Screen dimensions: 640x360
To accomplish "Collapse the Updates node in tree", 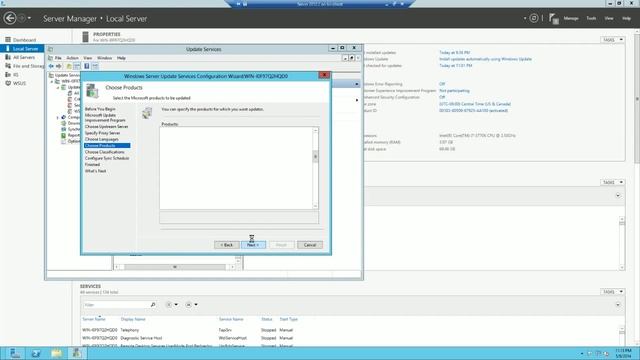I will (x=58, y=87).
